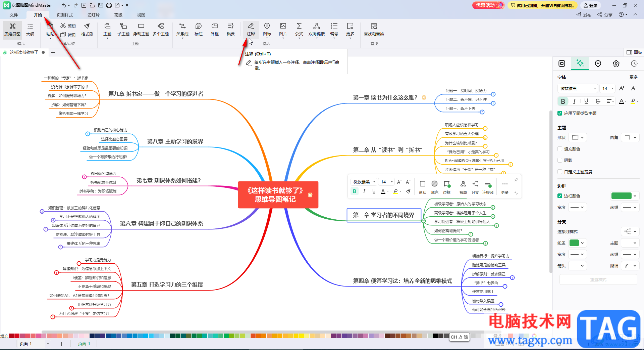644x350 pixels.
Task: Open the emoji icon tab in side panel
Action: click(598, 63)
